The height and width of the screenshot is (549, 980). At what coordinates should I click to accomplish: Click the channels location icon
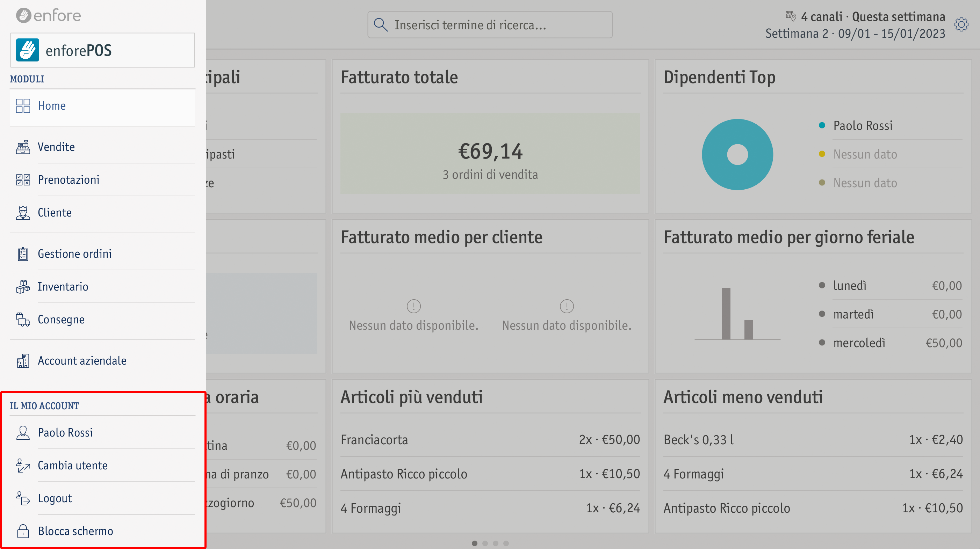click(x=791, y=16)
